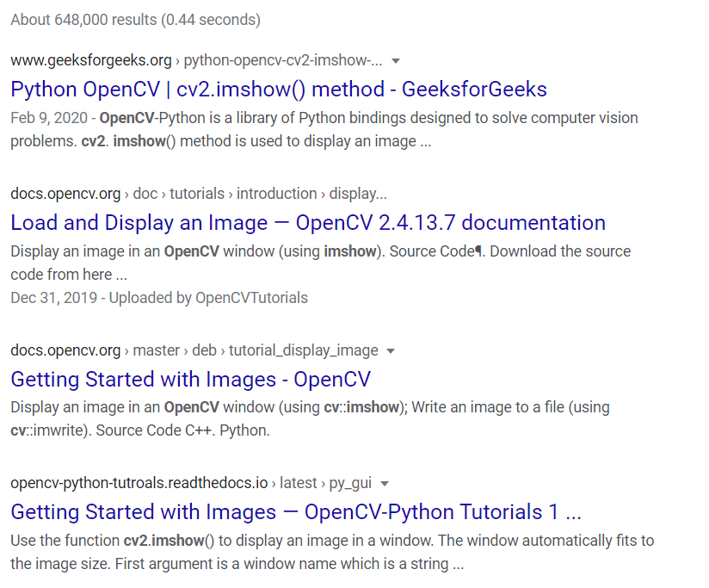Select the "tutorials" breadcrumb segment
The image size is (709, 588).
tap(197, 193)
